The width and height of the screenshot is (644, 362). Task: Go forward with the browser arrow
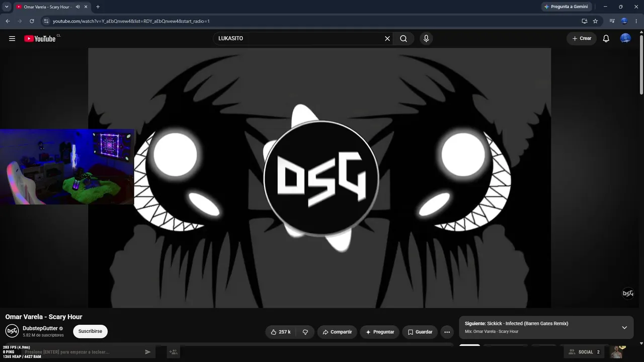click(x=20, y=21)
